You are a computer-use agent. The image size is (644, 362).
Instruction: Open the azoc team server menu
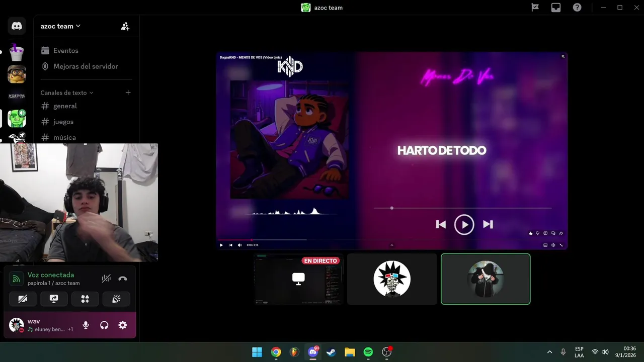click(60, 26)
